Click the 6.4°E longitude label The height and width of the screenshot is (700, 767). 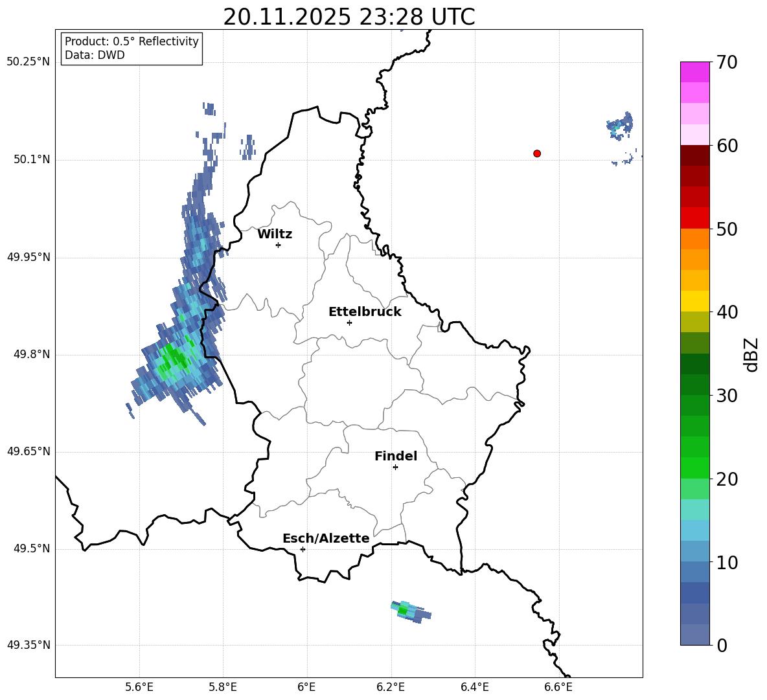(x=474, y=687)
